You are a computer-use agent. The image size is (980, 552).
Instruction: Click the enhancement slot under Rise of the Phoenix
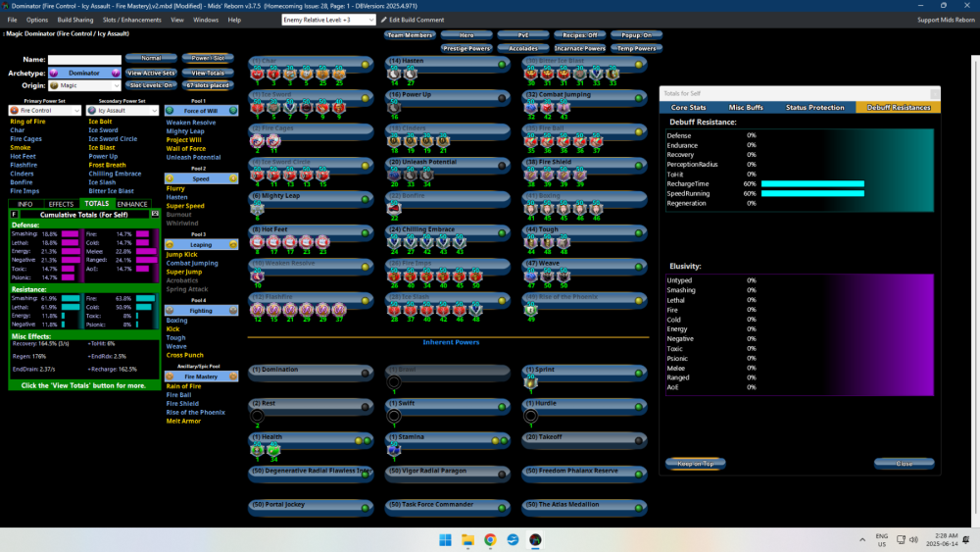[x=530, y=310]
